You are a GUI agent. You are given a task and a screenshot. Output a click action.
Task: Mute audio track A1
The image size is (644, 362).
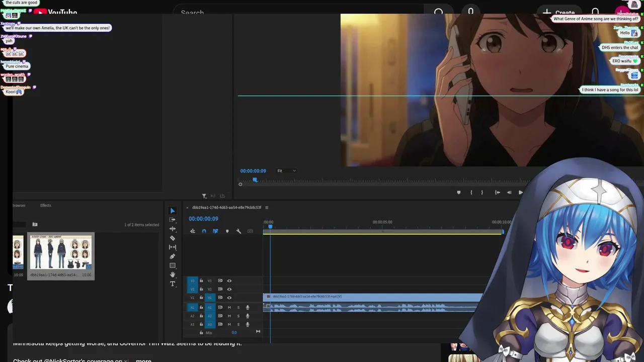(x=229, y=307)
